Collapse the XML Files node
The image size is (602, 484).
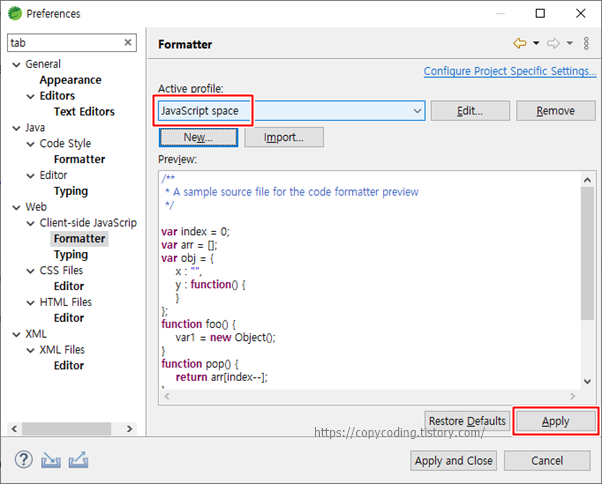point(30,350)
